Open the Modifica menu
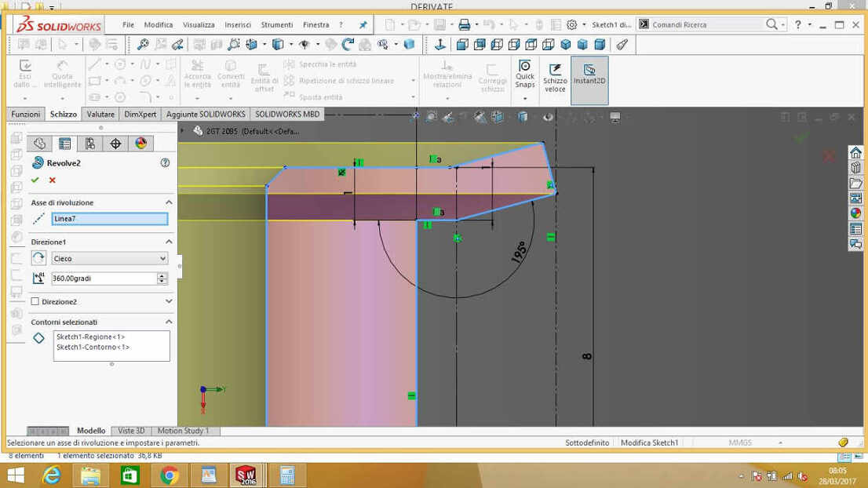This screenshot has width=868, height=488. [x=159, y=25]
